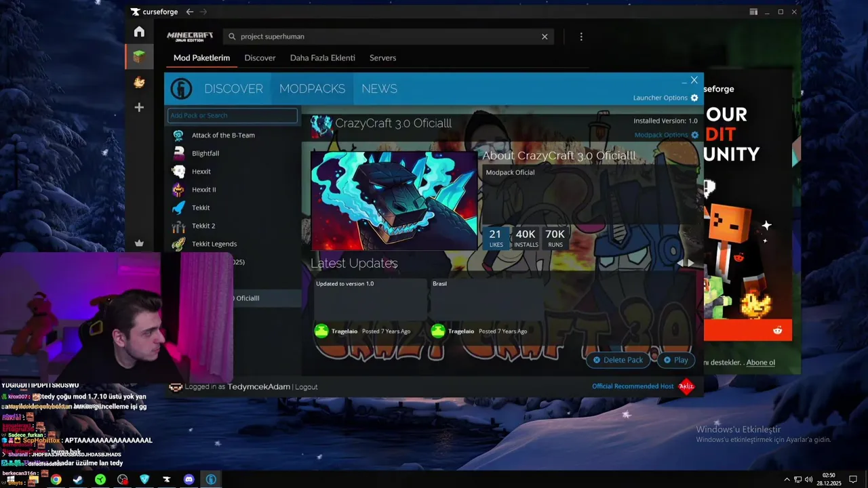Click the Logout link
The height and width of the screenshot is (488, 868).
pos(306,387)
